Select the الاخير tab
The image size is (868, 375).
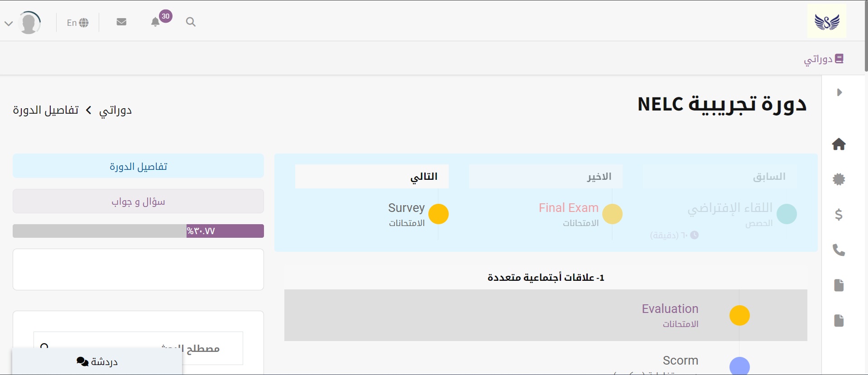click(x=546, y=177)
